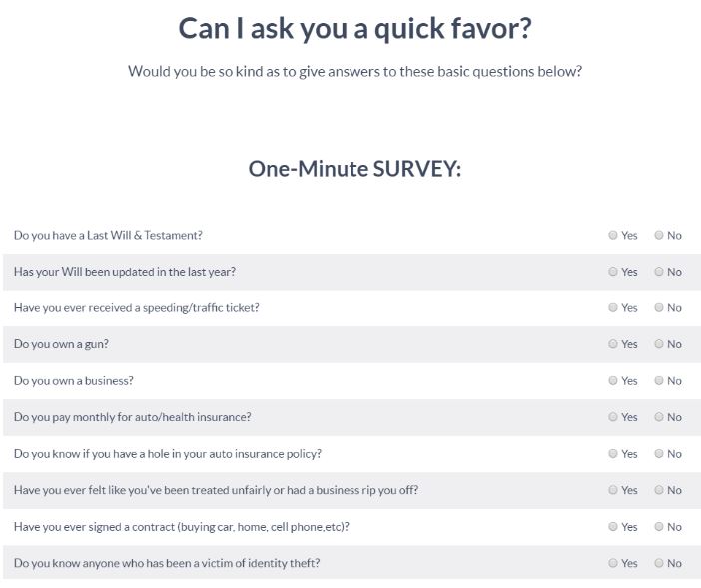The image size is (701, 588).
Task: Select No for monthly auto/health insurance
Action: click(x=658, y=417)
